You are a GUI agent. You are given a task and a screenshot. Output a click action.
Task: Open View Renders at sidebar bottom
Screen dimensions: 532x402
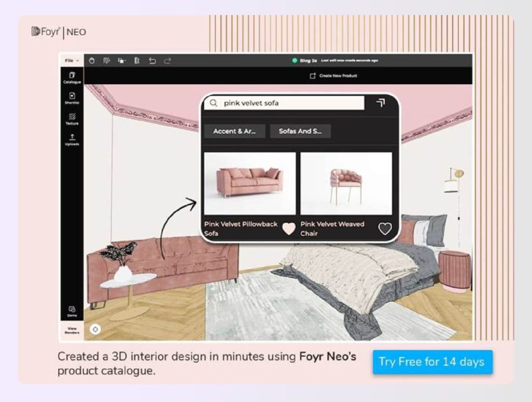tap(72, 330)
